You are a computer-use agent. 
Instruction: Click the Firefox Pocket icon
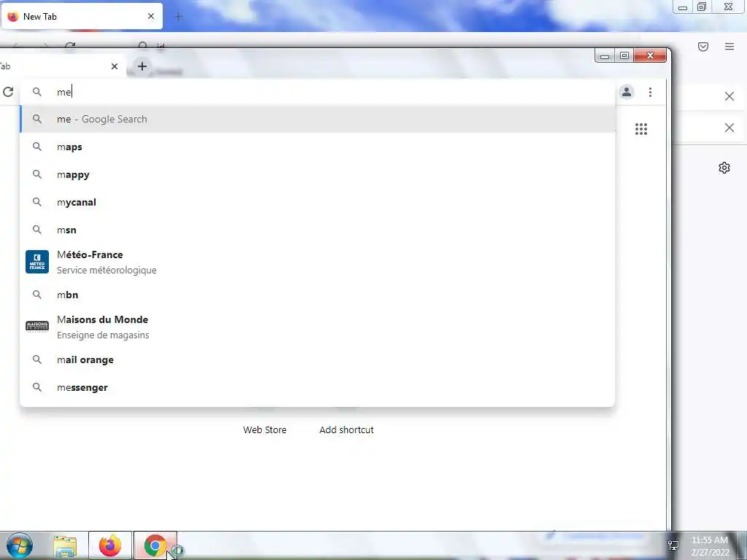coord(703,46)
